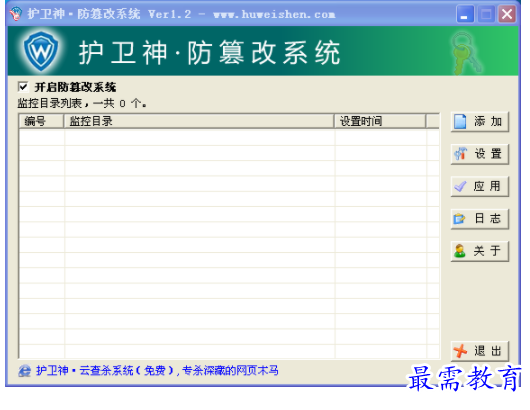Open the 日志 button
This screenshot has height=410, width=530.
click(x=480, y=219)
